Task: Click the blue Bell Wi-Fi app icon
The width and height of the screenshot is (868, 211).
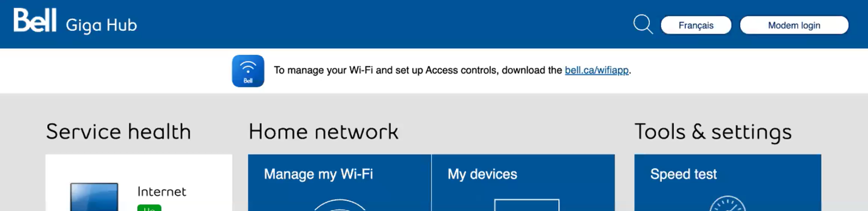Action: click(x=248, y=71)
